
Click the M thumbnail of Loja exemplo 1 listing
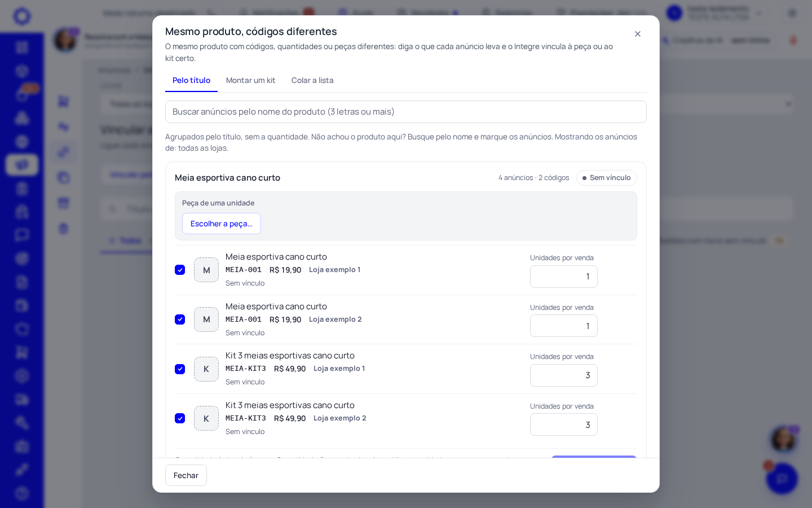click(x=206, y=270)
